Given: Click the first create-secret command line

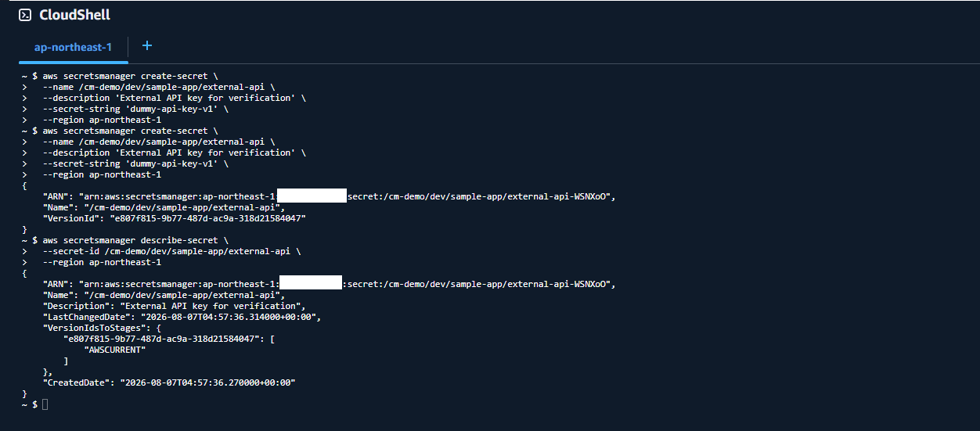Looking at the screenshot, I should tap(120, 76).
